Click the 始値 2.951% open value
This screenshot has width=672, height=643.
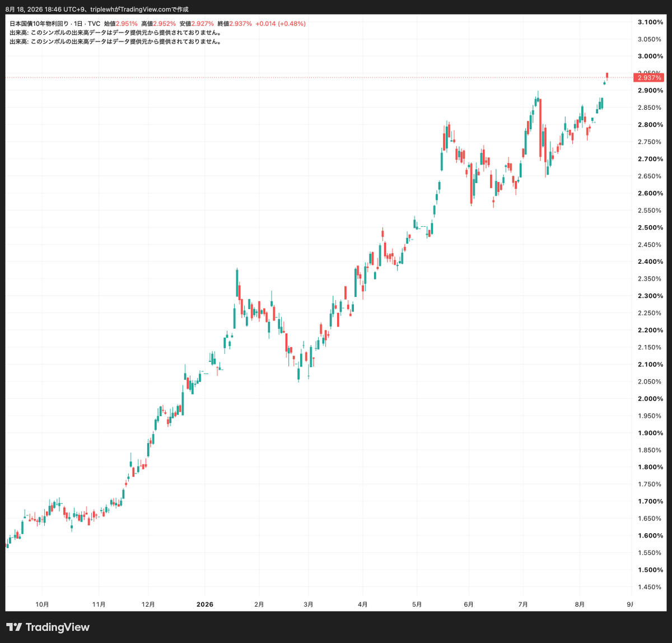(x=121, y=24)
